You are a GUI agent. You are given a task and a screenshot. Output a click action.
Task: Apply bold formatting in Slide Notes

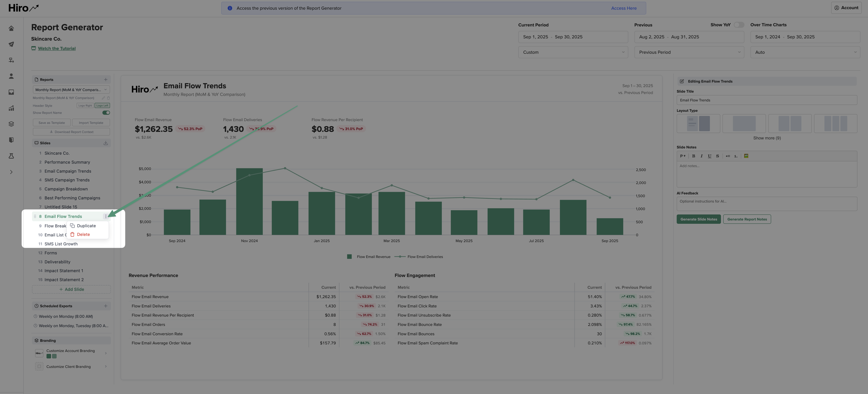point(693,156)
